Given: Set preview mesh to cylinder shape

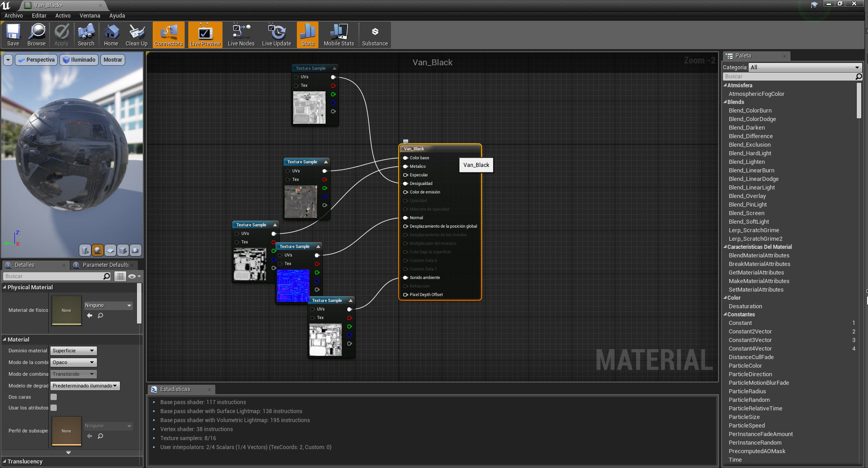Looking at the screenshot, I should [x=85, y=250].
